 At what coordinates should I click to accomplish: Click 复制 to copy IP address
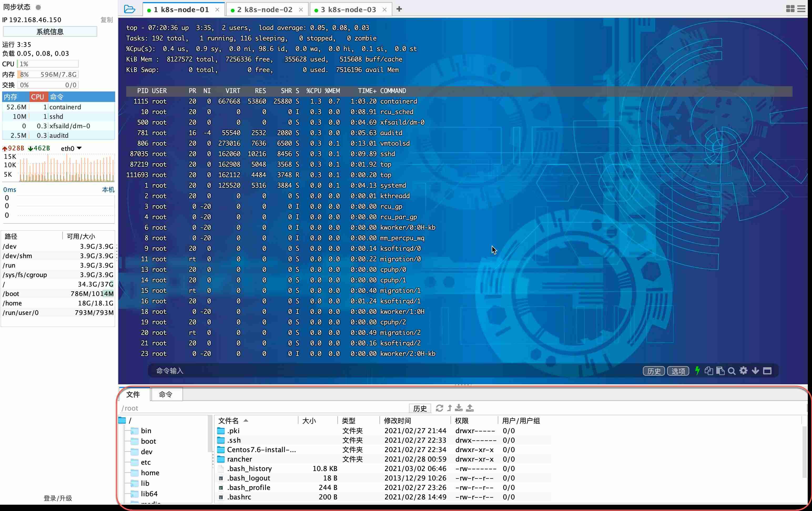106,20
